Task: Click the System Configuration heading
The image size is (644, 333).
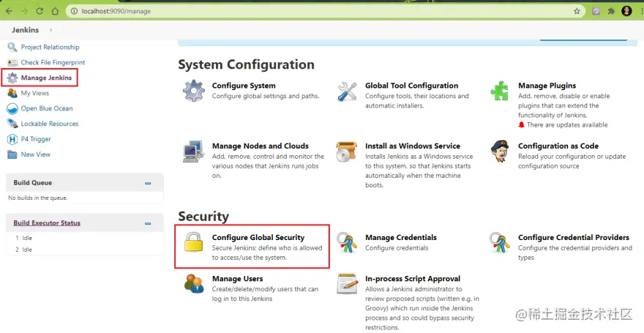Action: point(247,64)
